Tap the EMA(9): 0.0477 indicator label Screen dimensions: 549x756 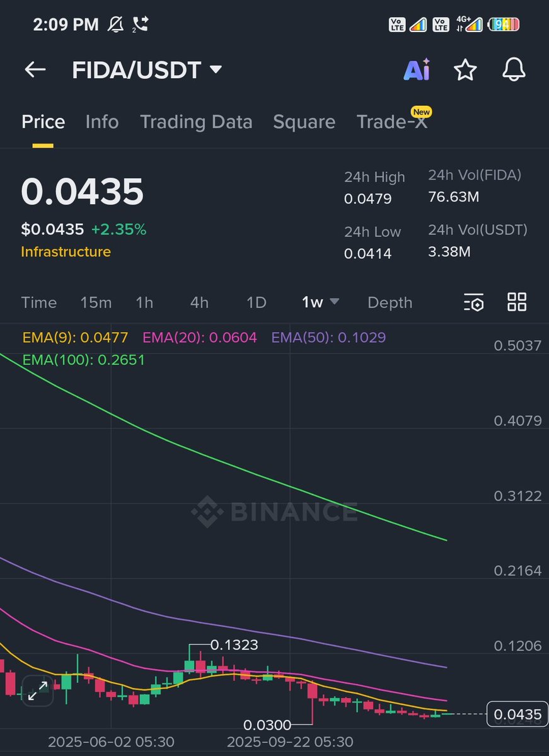click(x=75, y=338)
